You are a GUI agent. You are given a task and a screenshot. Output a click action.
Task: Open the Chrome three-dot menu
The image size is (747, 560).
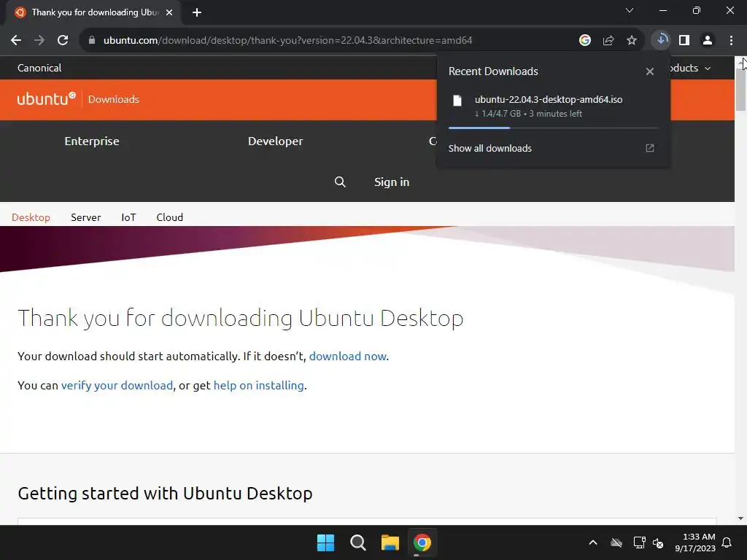click(731, 41)
